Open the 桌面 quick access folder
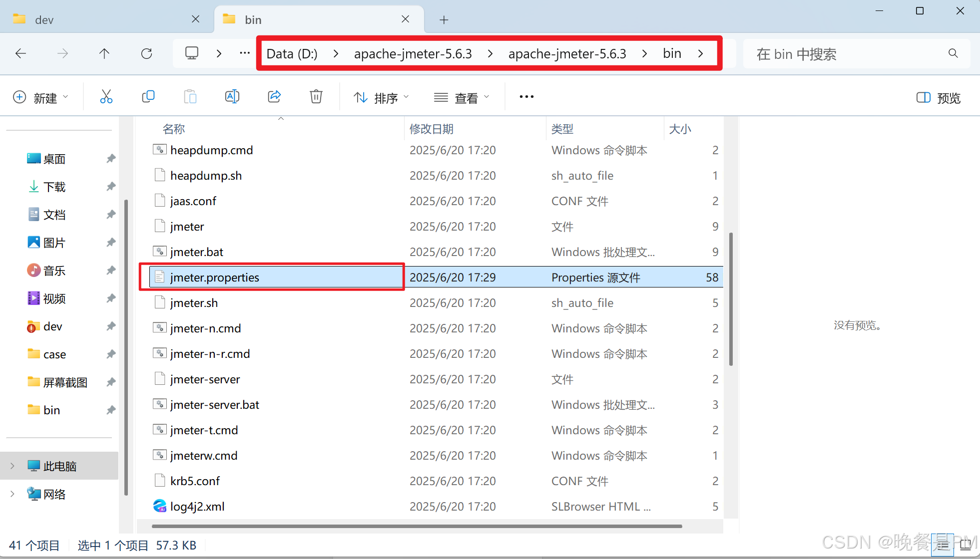 click(x=54, y=159)
